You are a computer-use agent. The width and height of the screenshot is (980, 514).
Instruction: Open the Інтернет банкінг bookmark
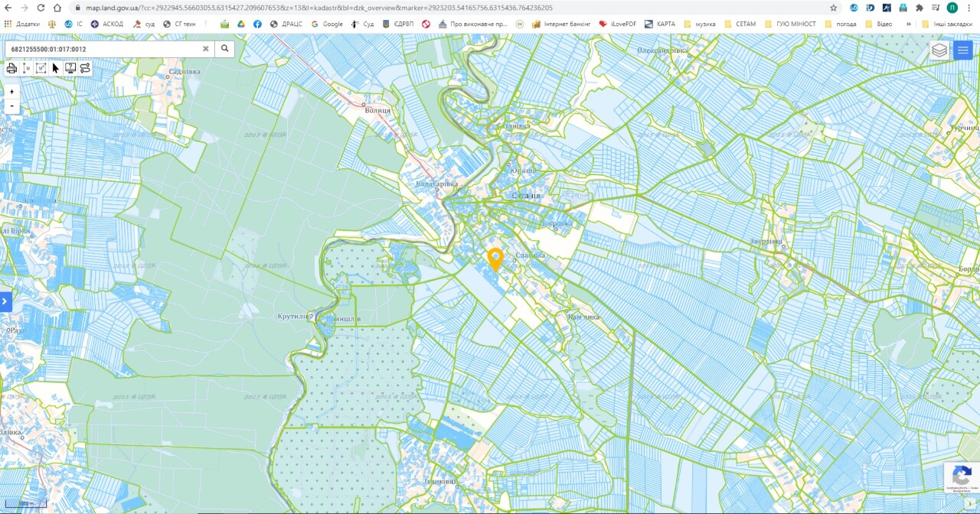[561, 24]
